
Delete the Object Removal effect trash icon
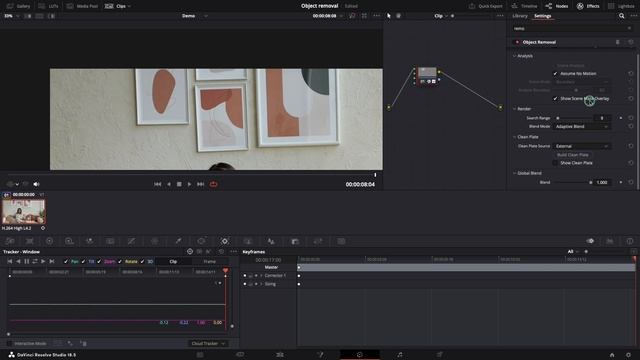[x=618, y=42]
